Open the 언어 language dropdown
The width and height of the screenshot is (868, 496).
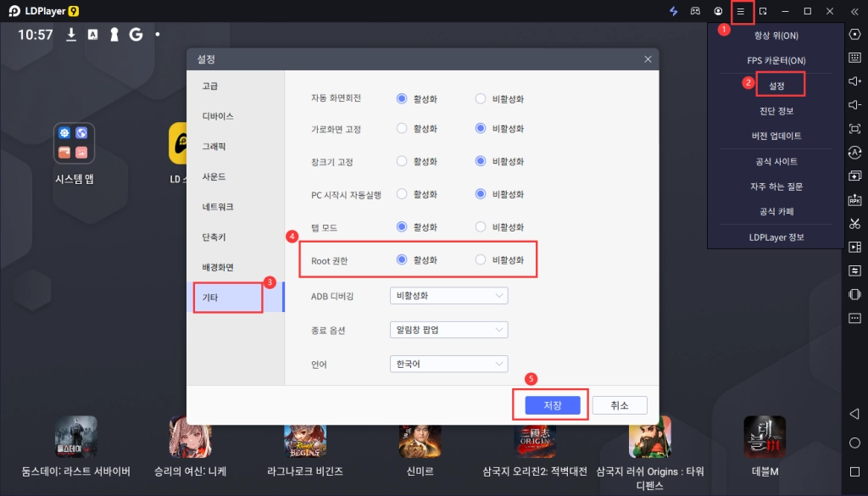(x=448, y=364)
